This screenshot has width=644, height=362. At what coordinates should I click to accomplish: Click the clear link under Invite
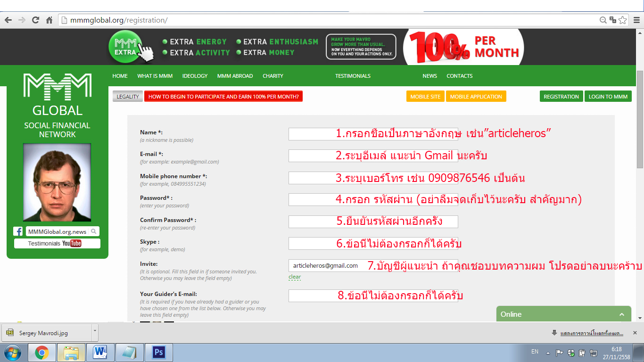tap(295, 277)
